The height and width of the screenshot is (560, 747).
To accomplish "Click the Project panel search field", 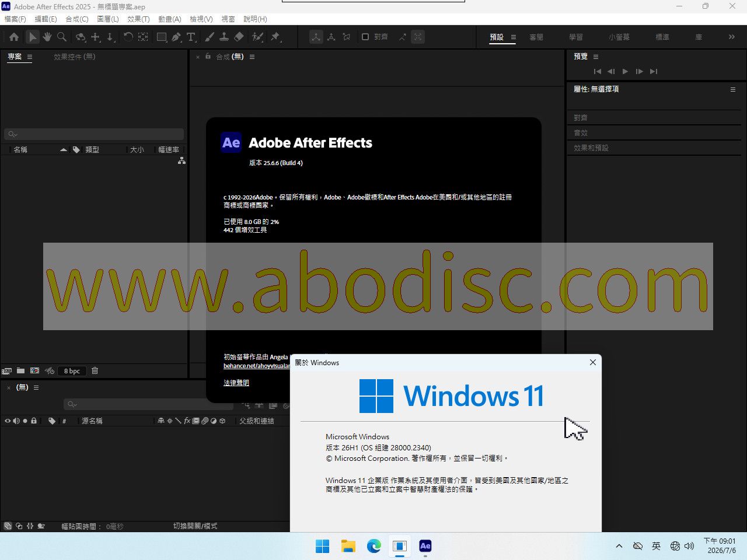I will 94,134.
